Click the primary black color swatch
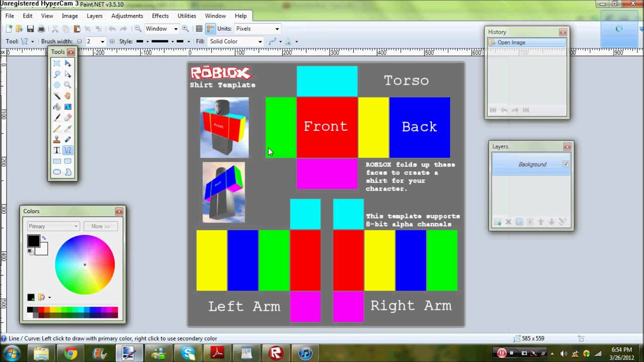644x362 pixels. [33, 241]
